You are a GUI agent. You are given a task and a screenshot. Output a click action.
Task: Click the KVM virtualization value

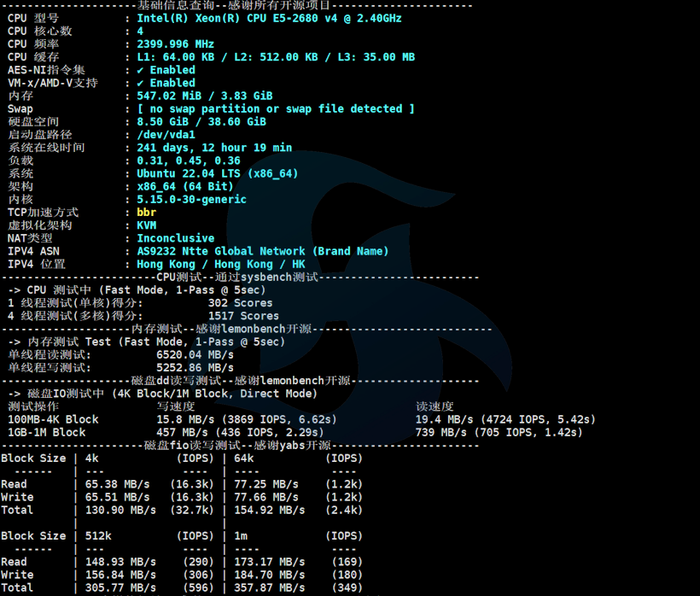(x=147, y=225)
